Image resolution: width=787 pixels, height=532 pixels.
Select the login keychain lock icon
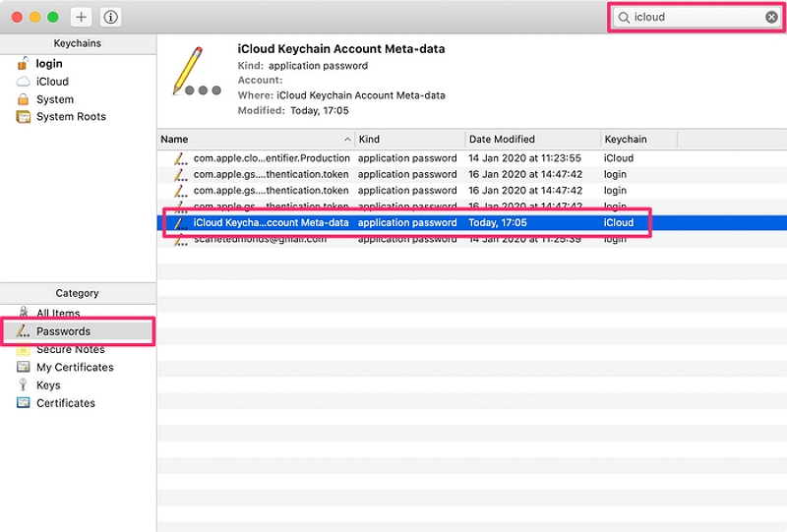pos(23,63)
